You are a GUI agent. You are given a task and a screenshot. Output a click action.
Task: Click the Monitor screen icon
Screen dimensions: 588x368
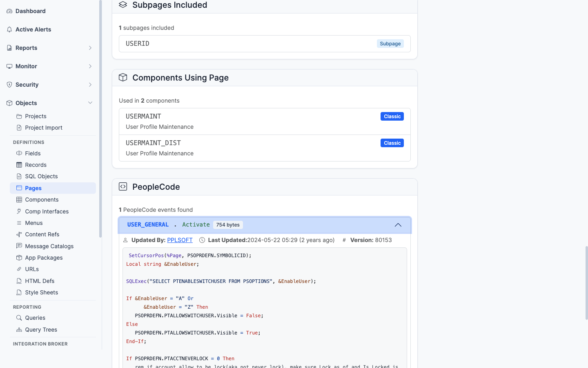(x=9, y=66)
